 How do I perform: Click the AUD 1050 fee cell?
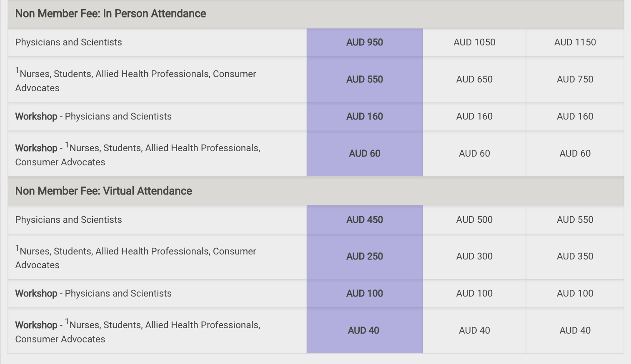474,42
